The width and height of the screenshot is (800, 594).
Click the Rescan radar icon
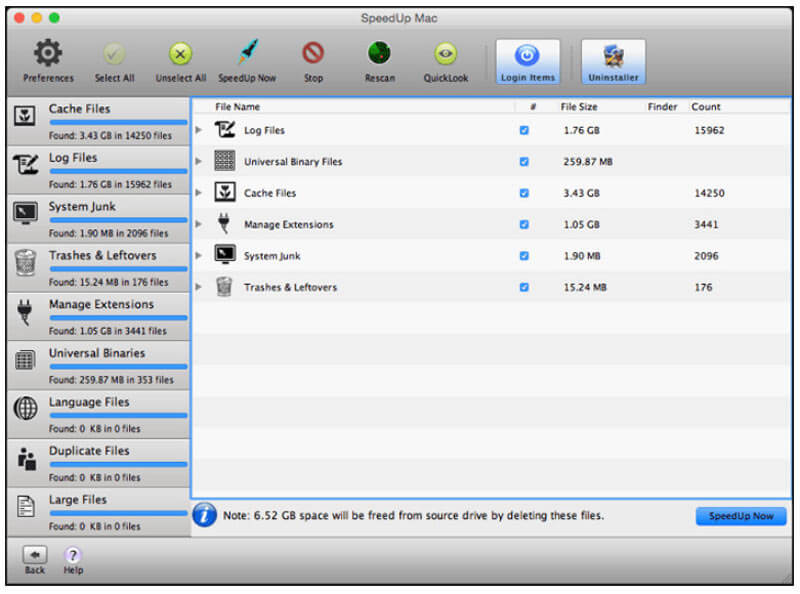tap(379, 55)
